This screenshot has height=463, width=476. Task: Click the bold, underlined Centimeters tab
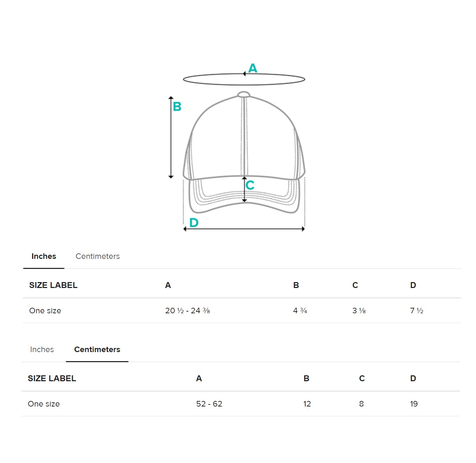pos(97,350)
